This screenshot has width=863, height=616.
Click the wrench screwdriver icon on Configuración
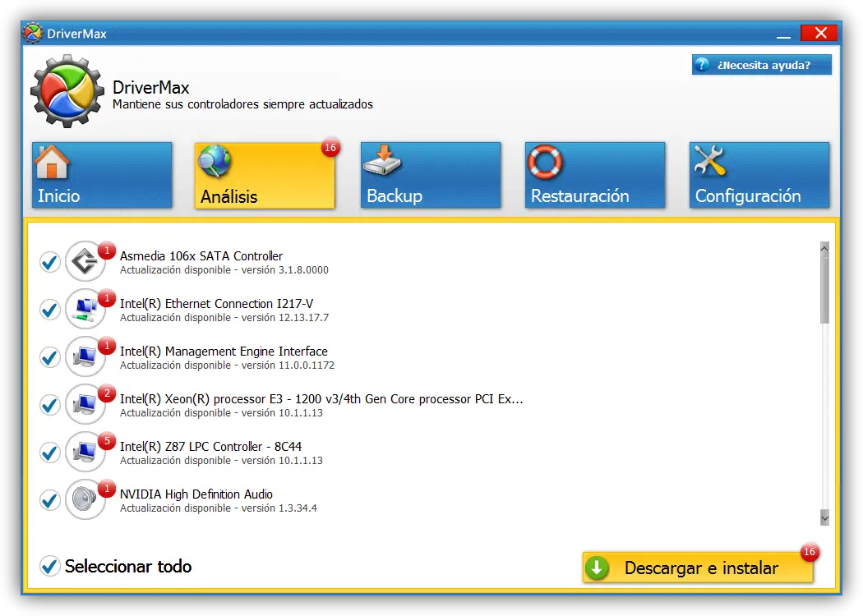point(709,161)
